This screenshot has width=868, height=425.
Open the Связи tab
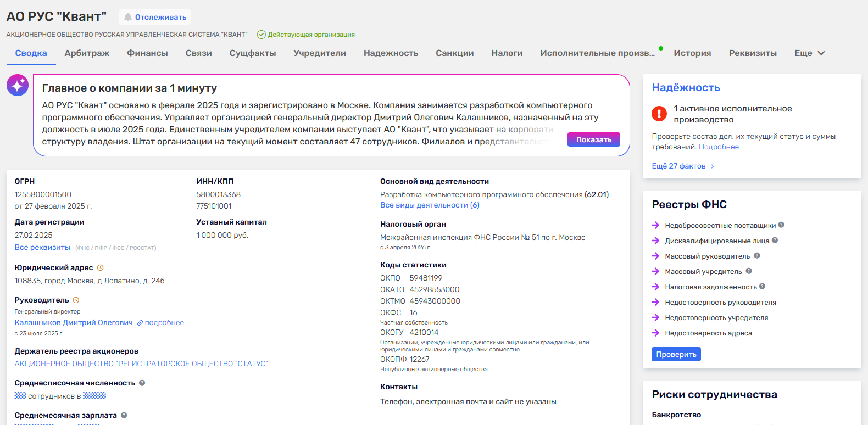point(198,53)
